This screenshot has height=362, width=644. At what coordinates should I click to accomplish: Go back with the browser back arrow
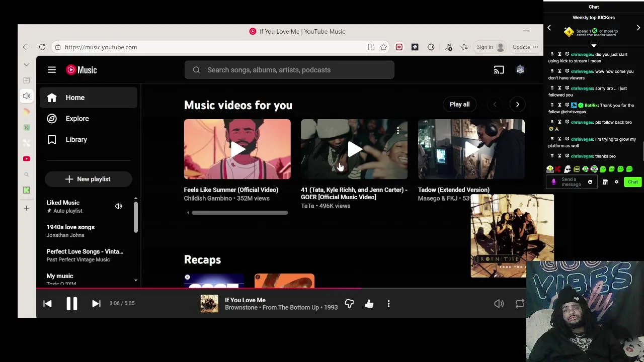[26, 47]
